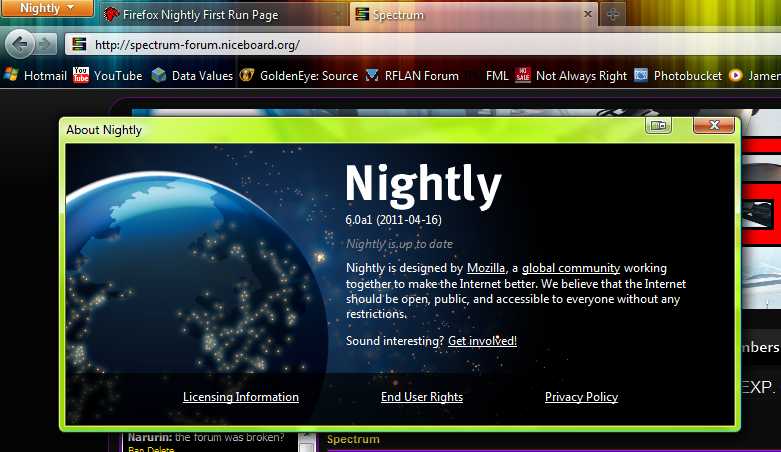Open the Not Always Right bookmark
This screenshot has height=452, width=781.
tap(571, 76)
